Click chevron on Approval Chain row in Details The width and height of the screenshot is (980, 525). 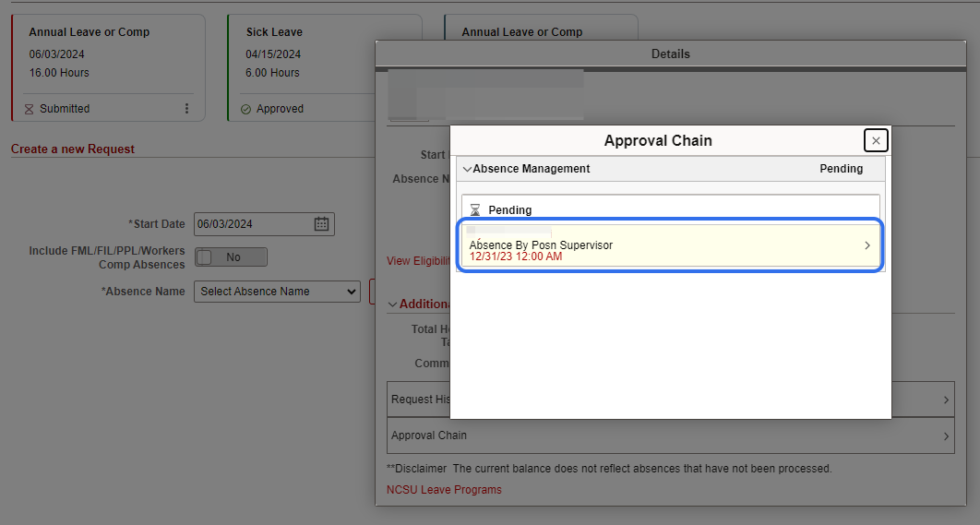point(946,436)
